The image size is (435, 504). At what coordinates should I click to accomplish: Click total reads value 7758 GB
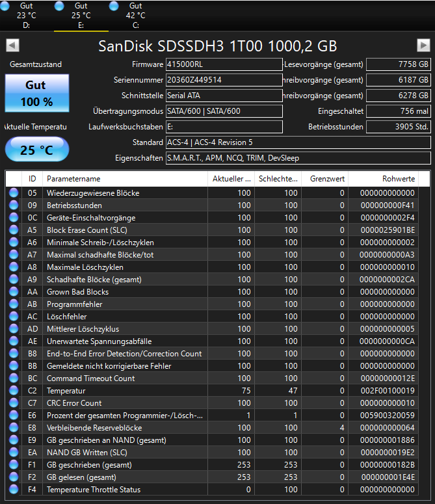pyautogui.click(x=399, y=64)
